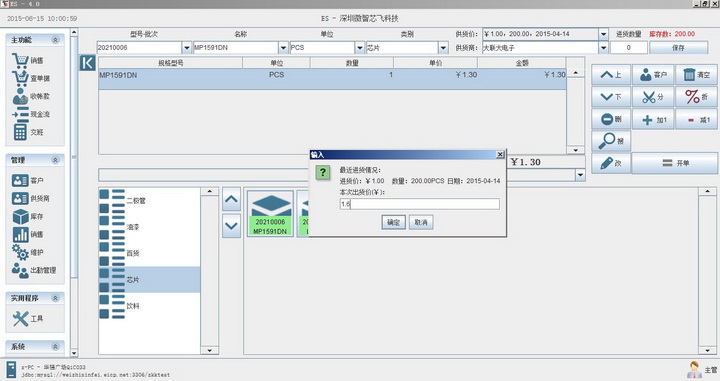
Task: Click the 金额 column header
Action: 522,63
